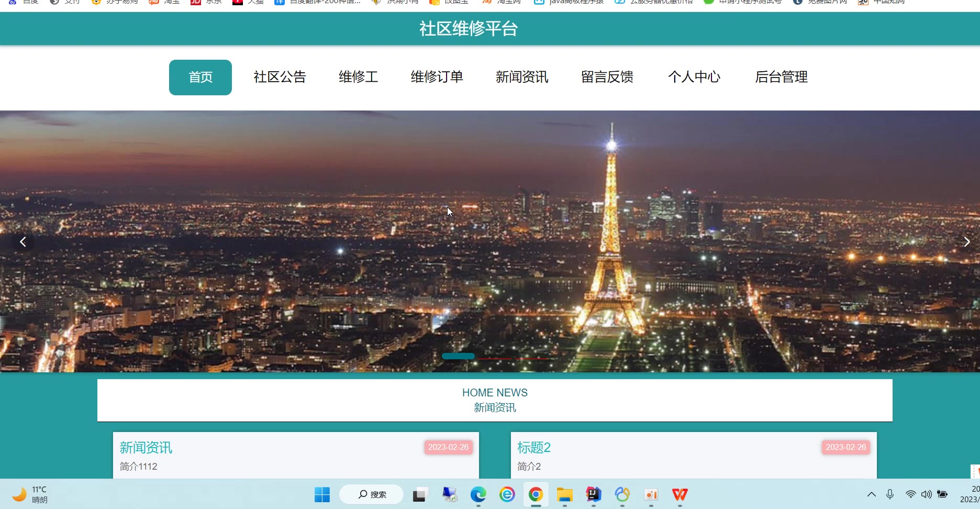This screenshot has height=509, width=980.
Task: Open the Windows Start menu
Action: [322, 494]
